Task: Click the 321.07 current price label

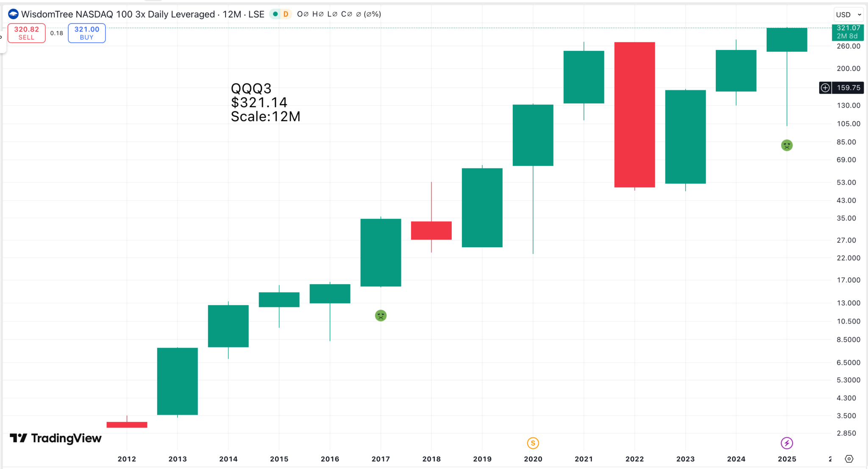Action: 848,32
